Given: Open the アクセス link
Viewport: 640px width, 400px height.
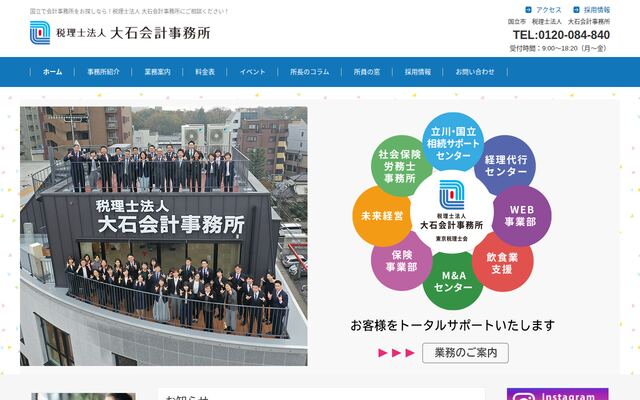Looking at the screenshot, I should (549, 9).
